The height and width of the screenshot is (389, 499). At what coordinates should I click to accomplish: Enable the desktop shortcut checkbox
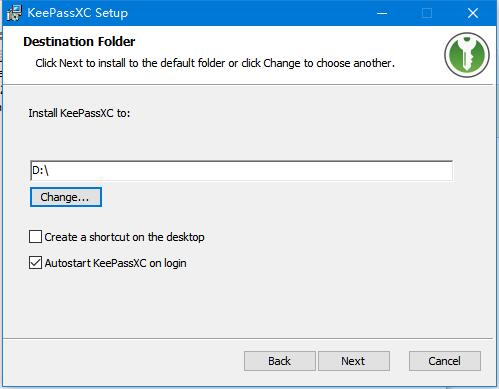pos(35,237)
